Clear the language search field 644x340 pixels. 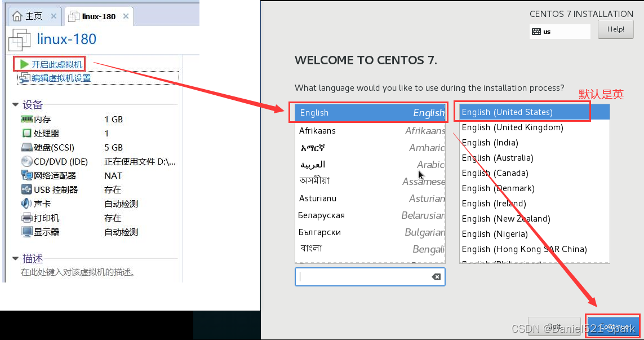click(x=436, y=277)
